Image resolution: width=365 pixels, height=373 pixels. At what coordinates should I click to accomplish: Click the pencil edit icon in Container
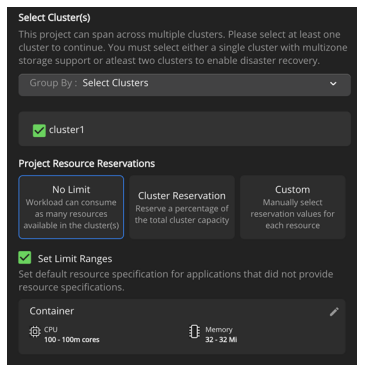[x=334, y=311]
